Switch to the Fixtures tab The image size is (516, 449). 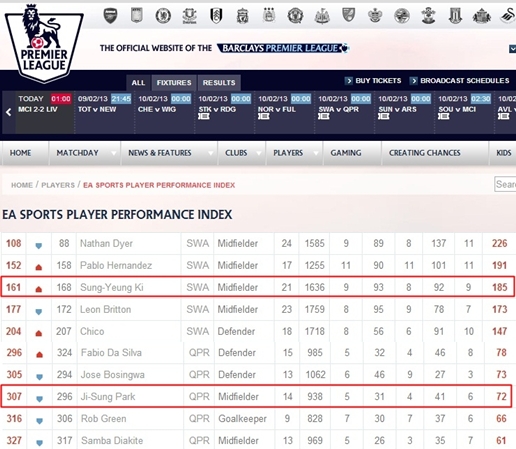174,83
